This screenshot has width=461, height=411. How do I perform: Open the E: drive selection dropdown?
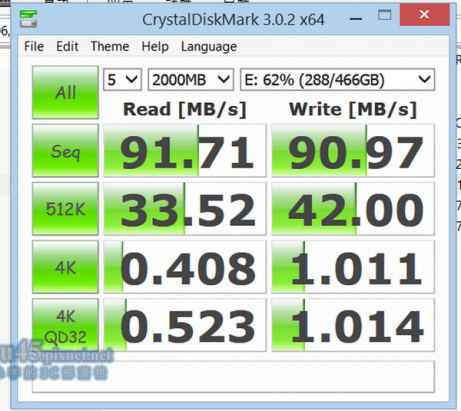click(x=337, y=80)
